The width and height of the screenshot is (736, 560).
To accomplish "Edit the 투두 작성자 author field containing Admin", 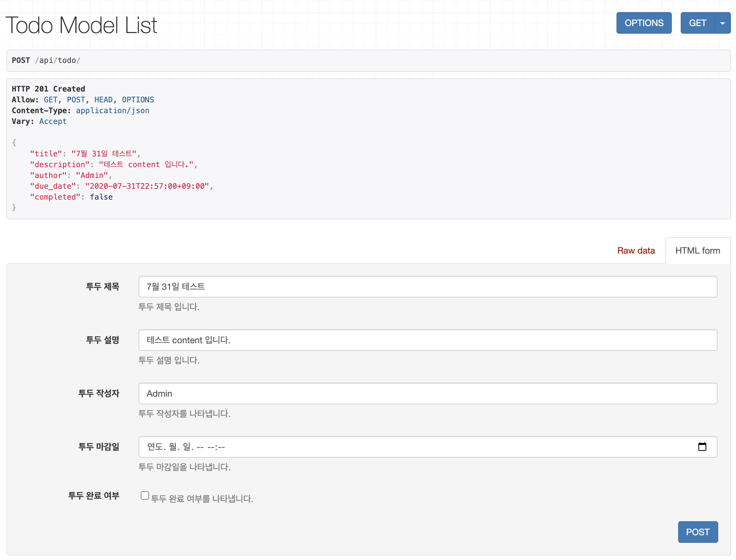I will 427,393.
